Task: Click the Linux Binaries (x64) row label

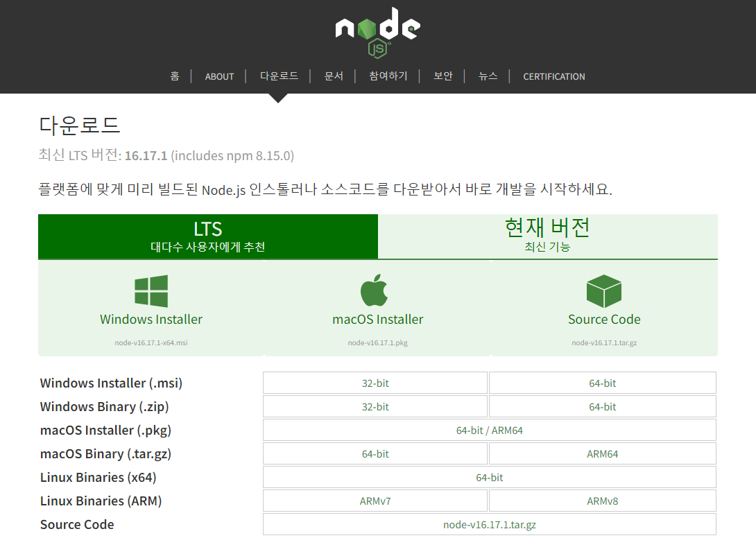Action: coord(98,478)
